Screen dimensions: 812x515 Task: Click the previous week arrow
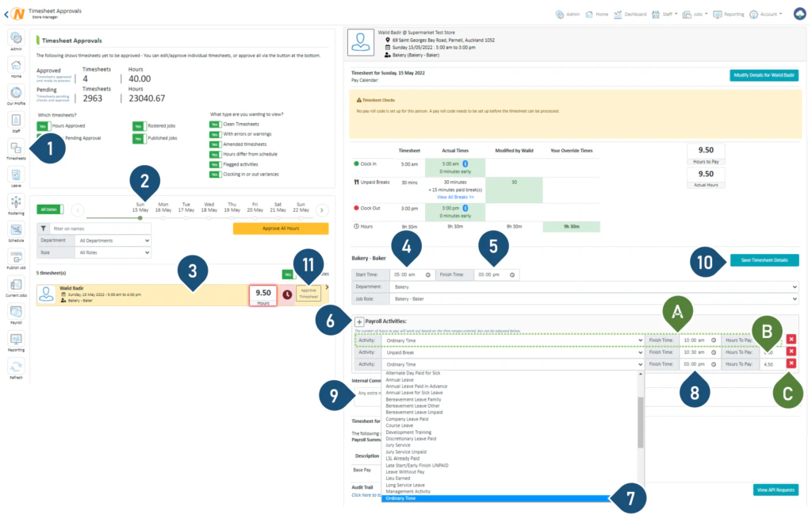[78, 209]
